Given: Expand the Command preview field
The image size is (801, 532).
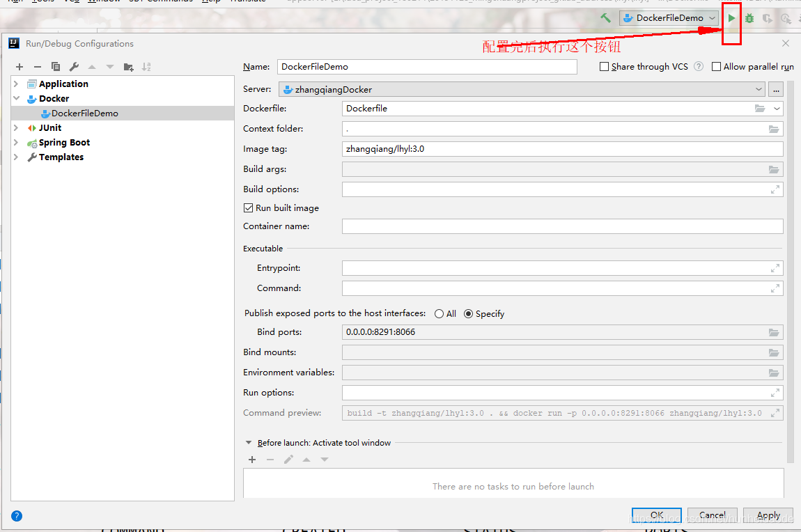Looking at the screenshot, I should click(775, 413).
